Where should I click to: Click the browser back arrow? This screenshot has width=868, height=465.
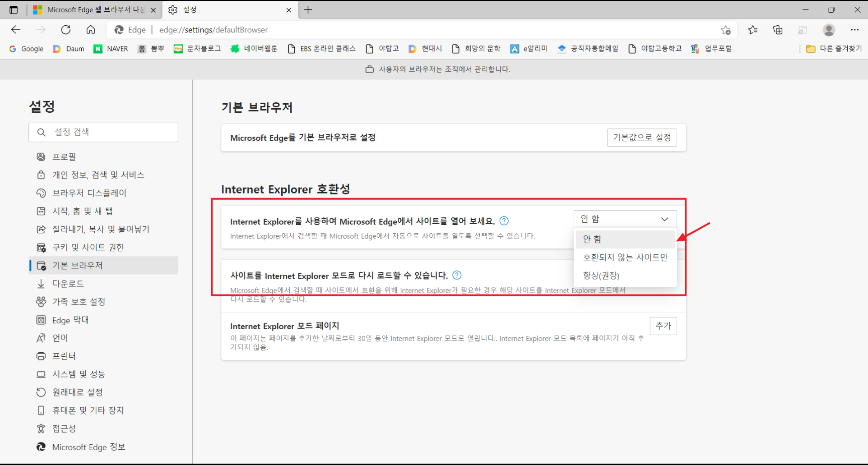[x=16, y=30]
